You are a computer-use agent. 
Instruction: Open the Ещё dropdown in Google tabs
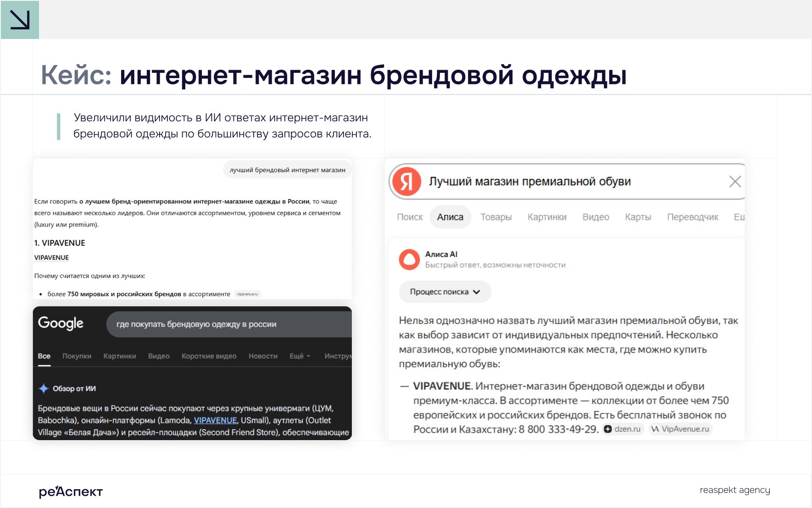300,356
